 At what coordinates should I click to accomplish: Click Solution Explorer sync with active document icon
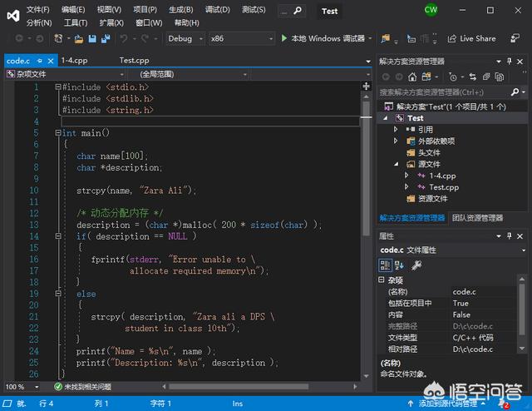click(x=472, y=77)
